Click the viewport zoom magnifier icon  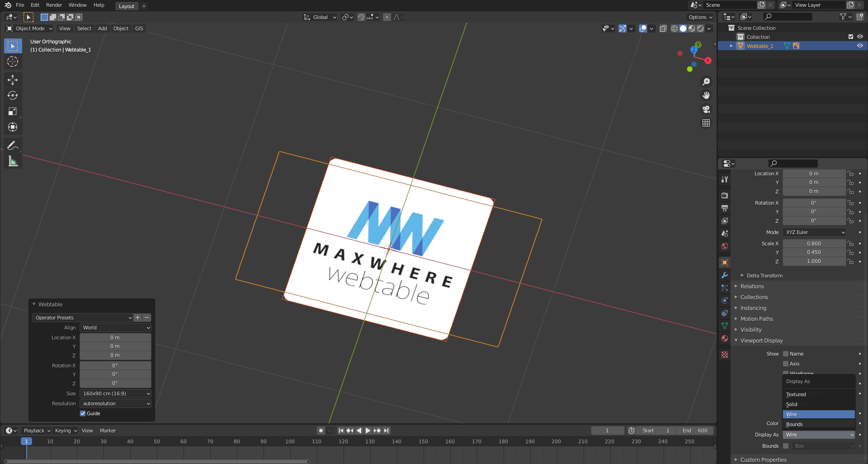[706, 82]
